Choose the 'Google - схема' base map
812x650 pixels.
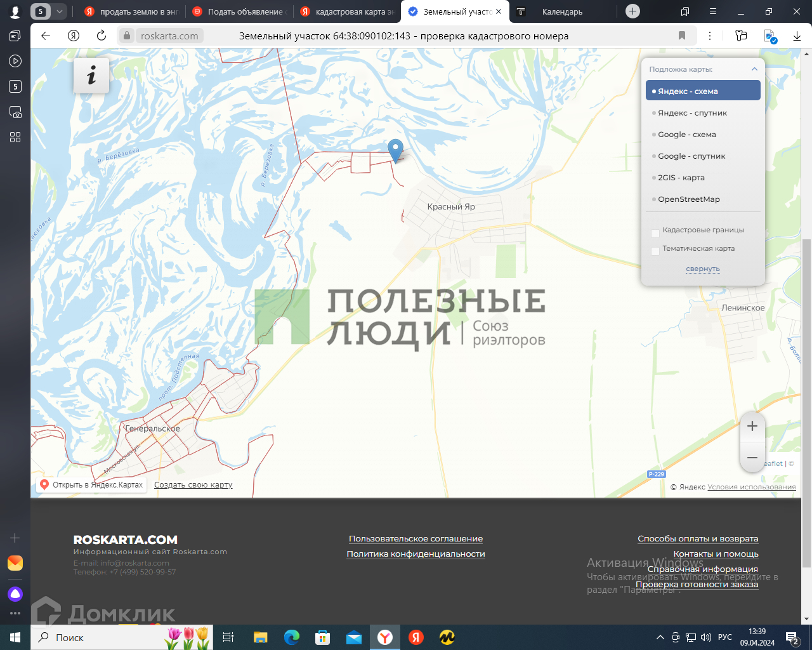(x=703, y=134)
